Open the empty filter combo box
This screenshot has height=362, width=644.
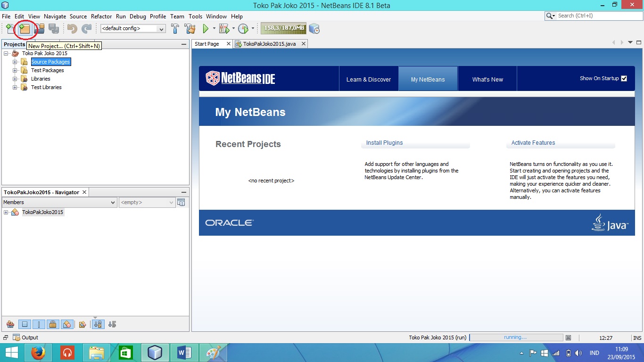(x=147, y=202)
